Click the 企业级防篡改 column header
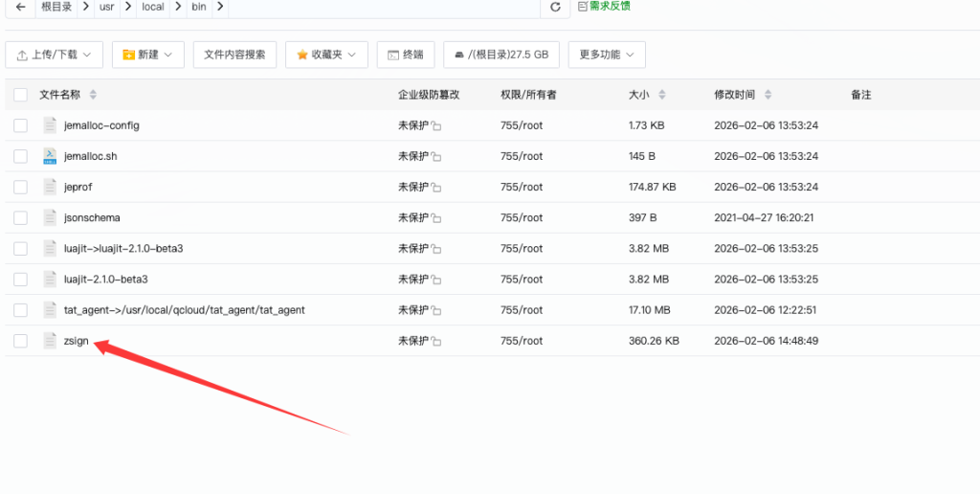The width and height of the screenshot is (980, 494). [x=429, y=95]
